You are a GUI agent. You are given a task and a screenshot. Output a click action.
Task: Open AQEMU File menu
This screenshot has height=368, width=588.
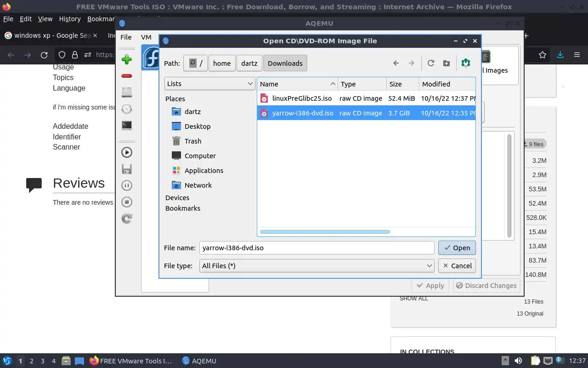126,37
